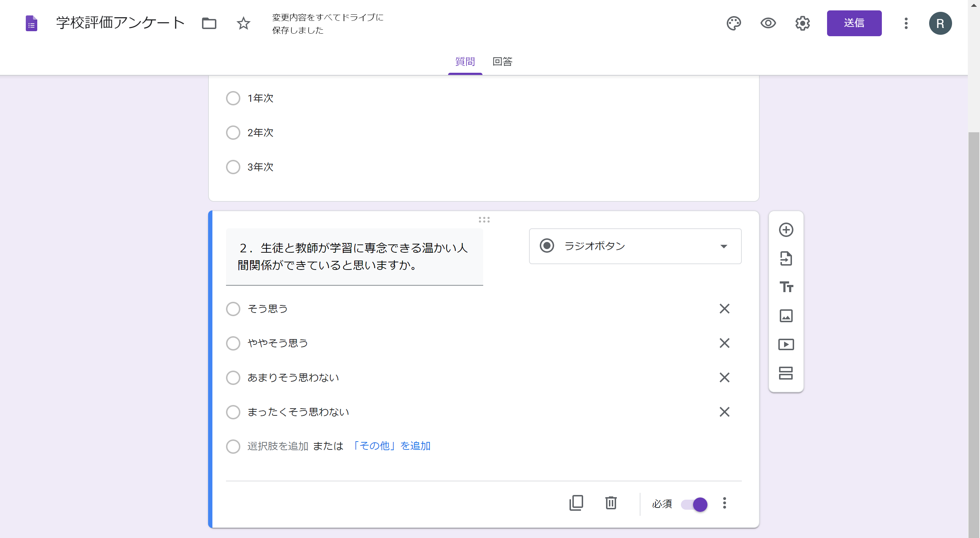Image resolution: width=980 pixels, height=538 pixels.
Task: Click the ややそう思う option text
Action: point(278,343)
